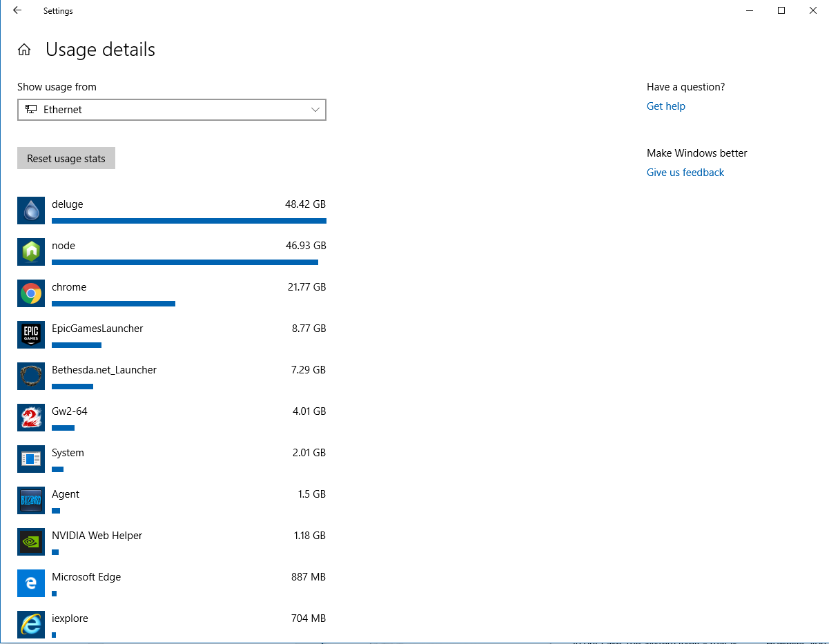Image resolution: width=829 pixels, height=644 pixels.
Task: Click the 1.5 GB usage value
Action: (x=312, y=494)
